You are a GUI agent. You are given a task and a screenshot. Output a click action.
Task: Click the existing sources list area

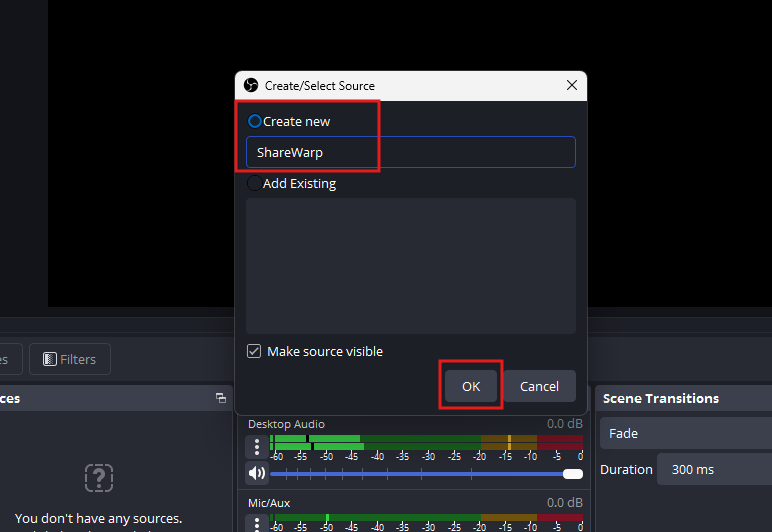(x=410, y=265)
